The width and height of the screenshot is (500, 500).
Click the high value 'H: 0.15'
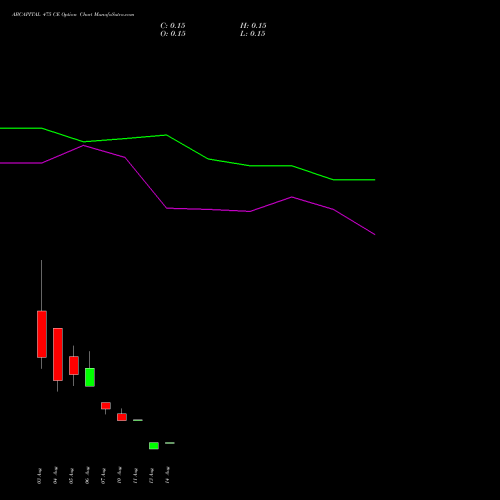click(253, 26)
